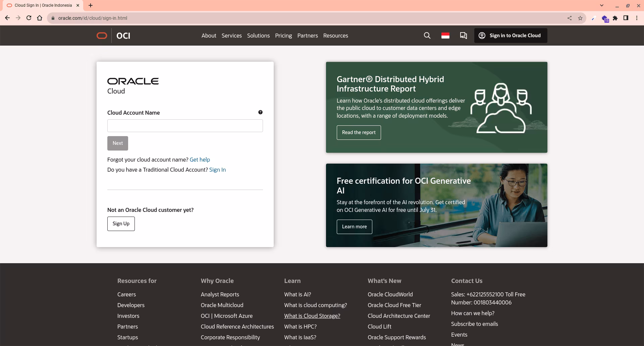Focus the Cloud Account Name field
Screen dimensions: 644x346
(x=185, y=126)
